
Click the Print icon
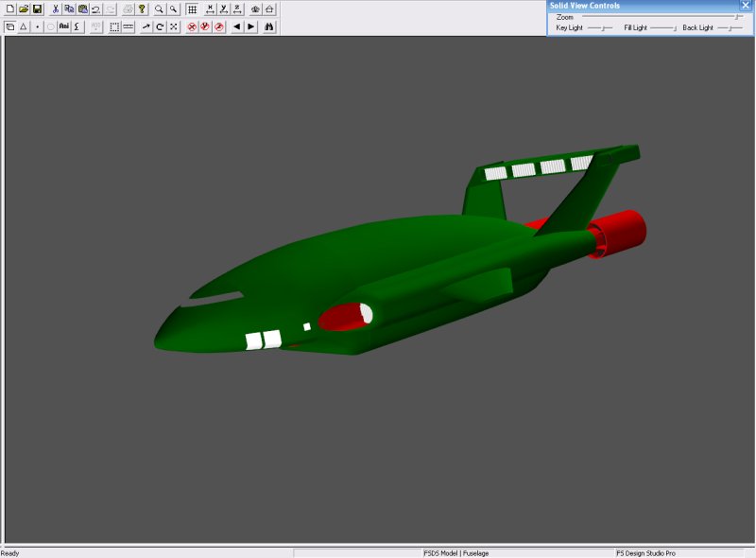pyautogui.click(x=128, y=9)
